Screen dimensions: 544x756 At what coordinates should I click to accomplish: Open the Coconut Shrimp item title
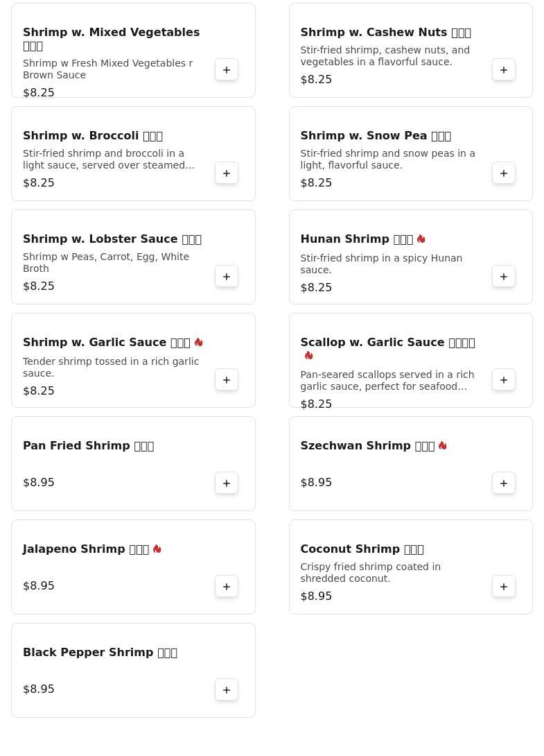[x=362, y=549]
